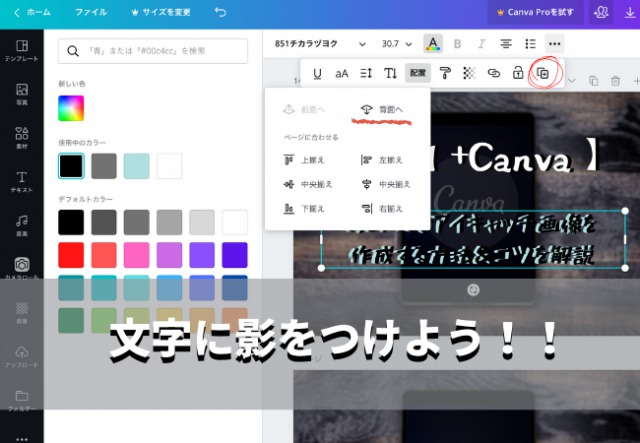Choose 中央揃え between 上揃え and 下揃え
640x443 pixels.
308,185
